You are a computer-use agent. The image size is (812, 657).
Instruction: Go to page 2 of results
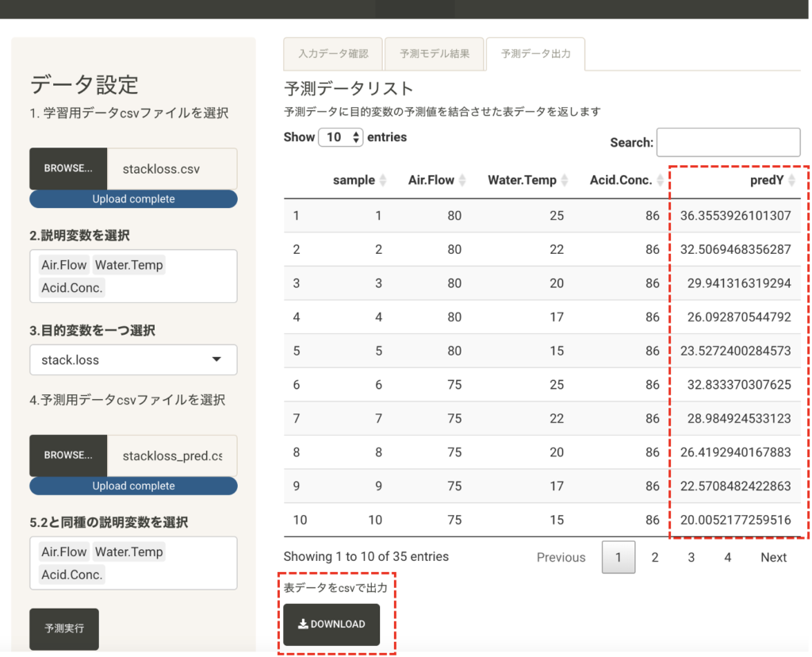(655, 558)
